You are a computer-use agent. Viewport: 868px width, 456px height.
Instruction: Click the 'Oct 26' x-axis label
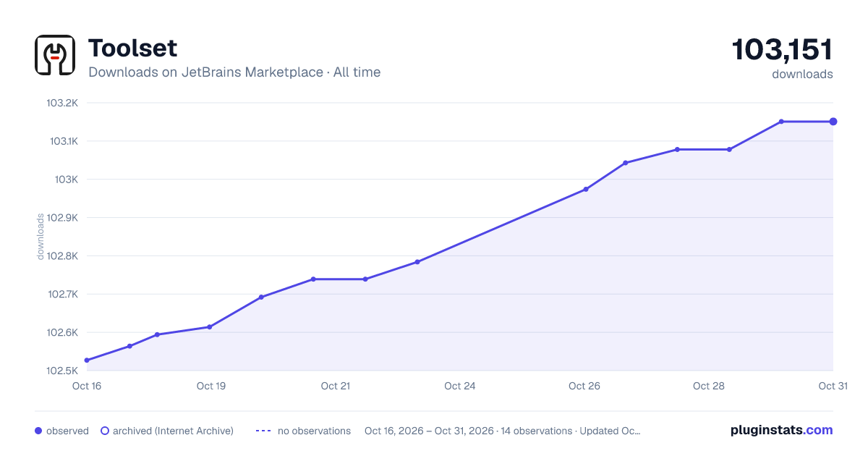tap(584, 386)
